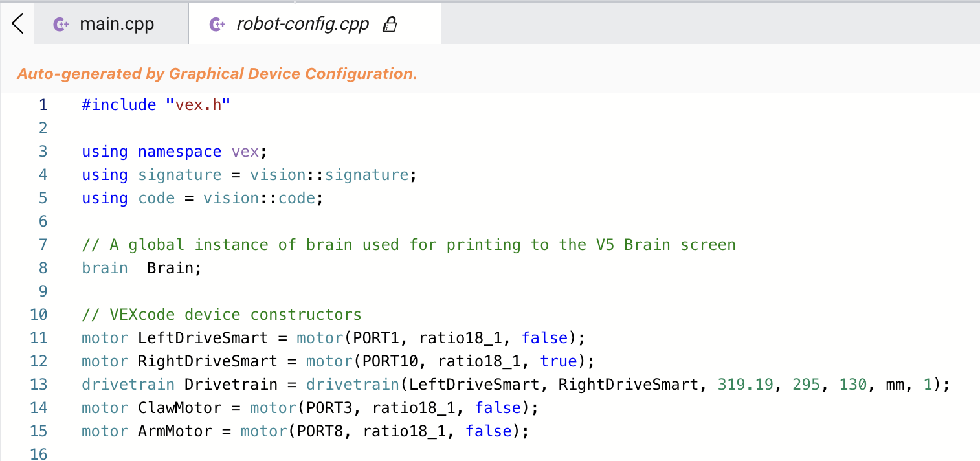Image resolution: width=980 pixels, height=461 pixels.
Task: Click the '319.19' value in drivetrain constructor
Action: pyautogui.click(x=746, y=385)
